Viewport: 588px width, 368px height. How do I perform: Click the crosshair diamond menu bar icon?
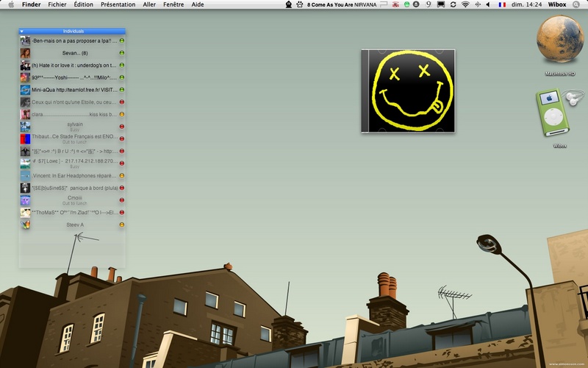coord(477,4)
